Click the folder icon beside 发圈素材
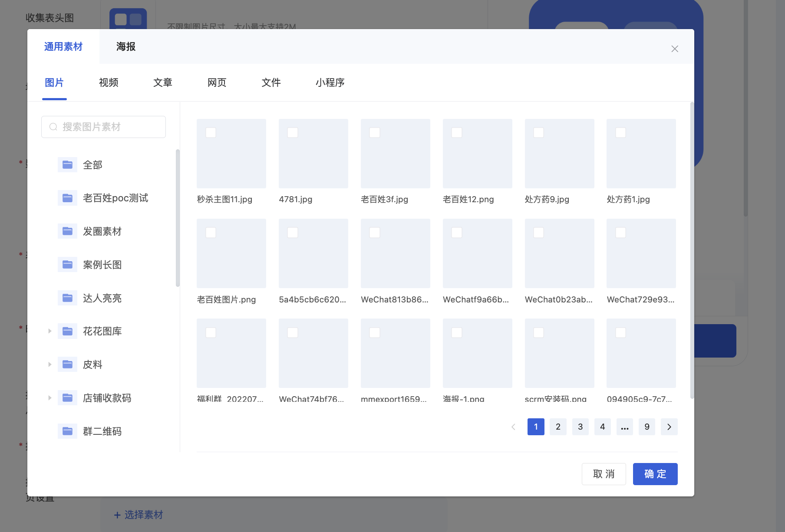Viewport: 785px width, 532px height. pos(67,231)
